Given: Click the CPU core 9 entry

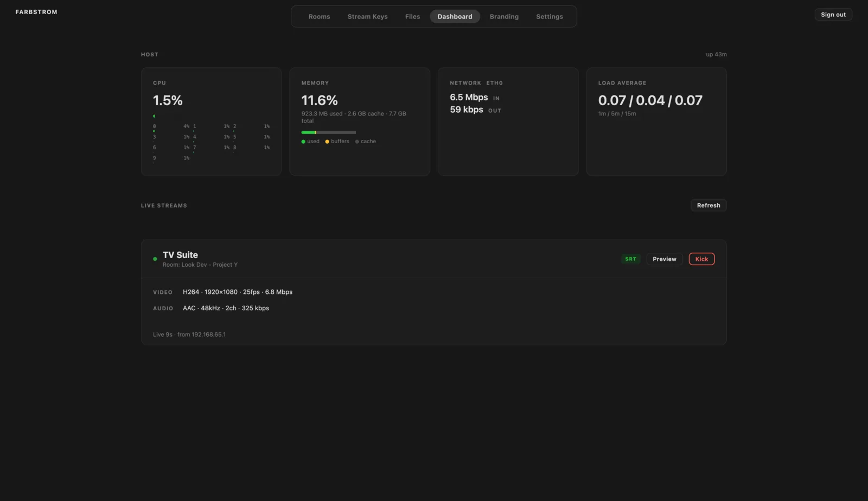Looking at the screenshot, I should click(x=171, y=158).
